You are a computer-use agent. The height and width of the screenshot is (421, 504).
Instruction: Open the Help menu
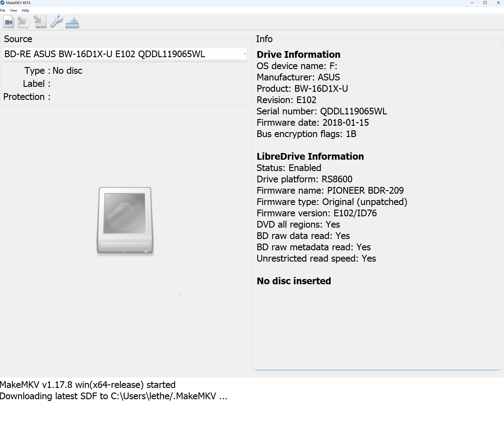(25, 10)
